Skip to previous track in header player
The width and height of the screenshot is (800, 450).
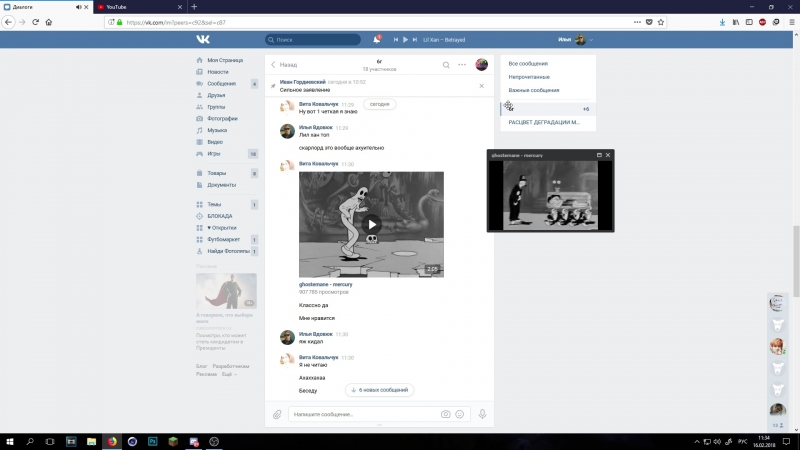tap(395, 39)
